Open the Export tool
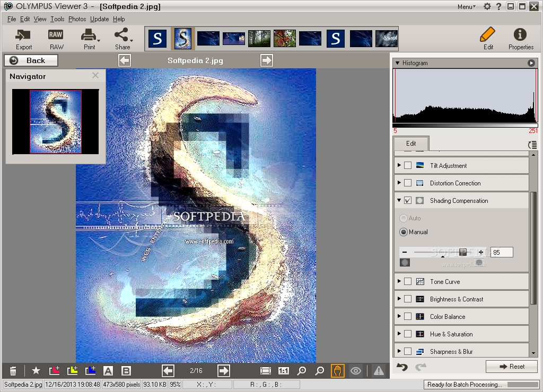543x392 pixels. tap(23, 39)
